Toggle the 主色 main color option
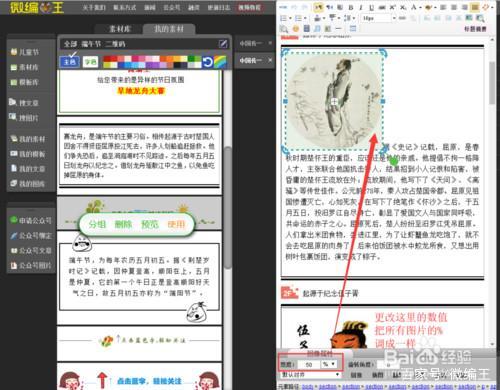This screenshot has width=500, height=390. coord(70,62)
